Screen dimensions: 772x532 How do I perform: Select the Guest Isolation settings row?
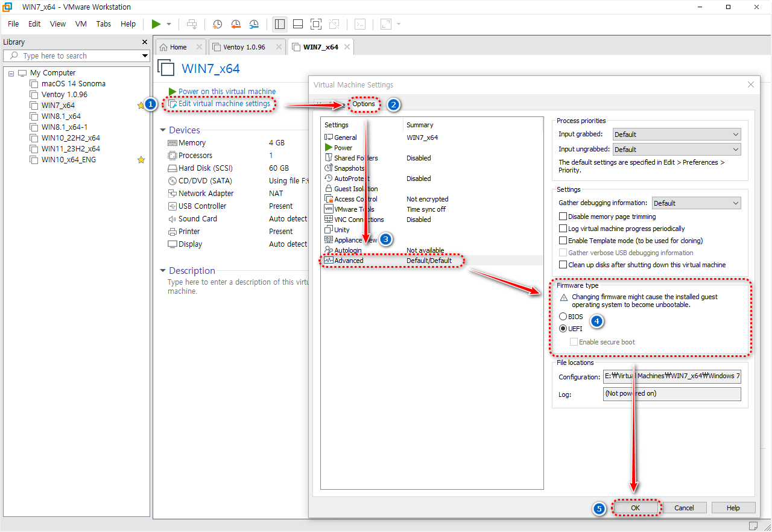coord(432,189)
